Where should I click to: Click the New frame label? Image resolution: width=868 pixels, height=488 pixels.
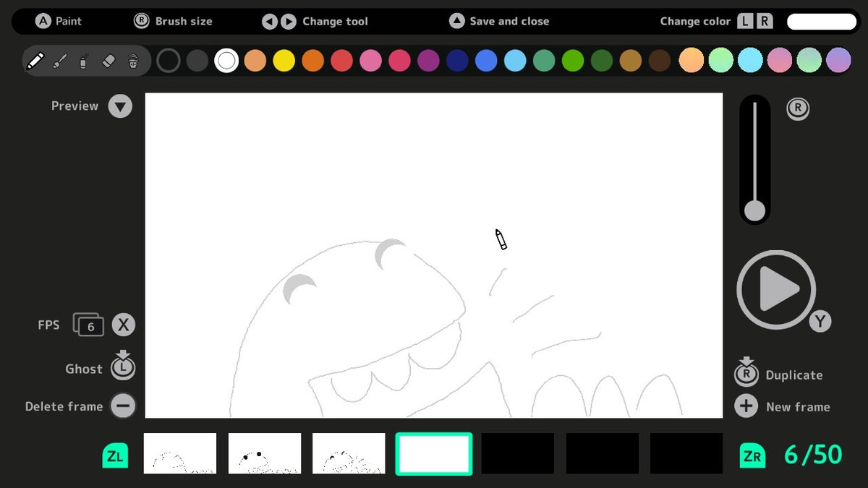tap(798, 407)
